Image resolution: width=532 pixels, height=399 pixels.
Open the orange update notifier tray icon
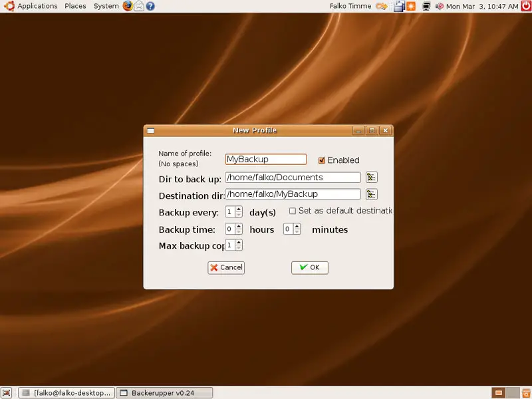tap(411, 6)
